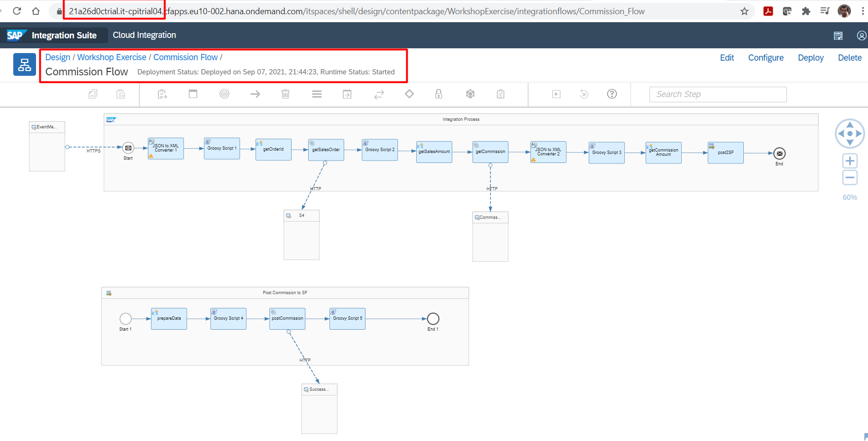Click the Configure button

[766, 58]
